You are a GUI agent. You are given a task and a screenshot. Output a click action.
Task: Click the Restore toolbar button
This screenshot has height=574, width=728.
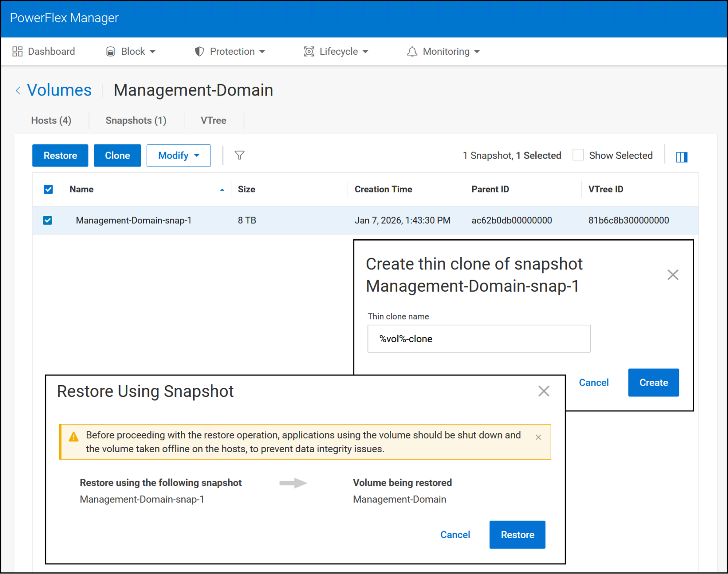pos(60,156)
